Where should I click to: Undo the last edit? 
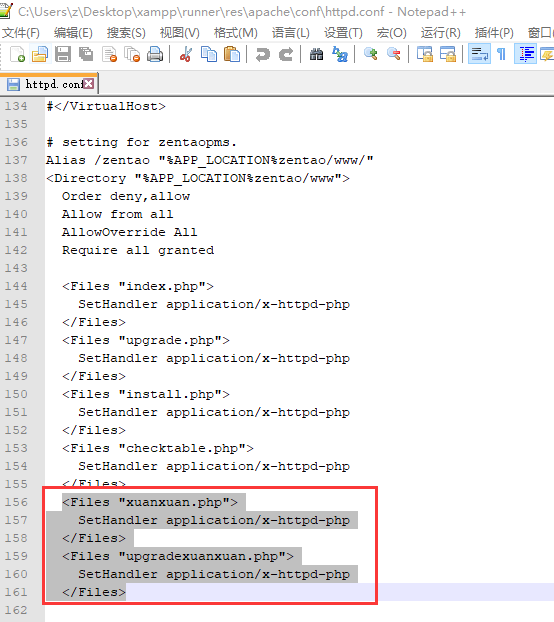tap(263, 54)
